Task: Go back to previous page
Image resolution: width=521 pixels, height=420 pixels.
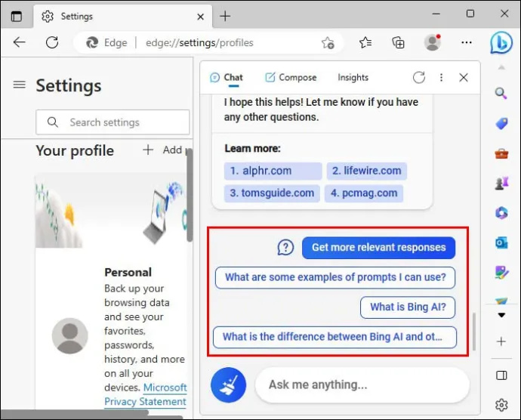Action: tap(20, 42)
